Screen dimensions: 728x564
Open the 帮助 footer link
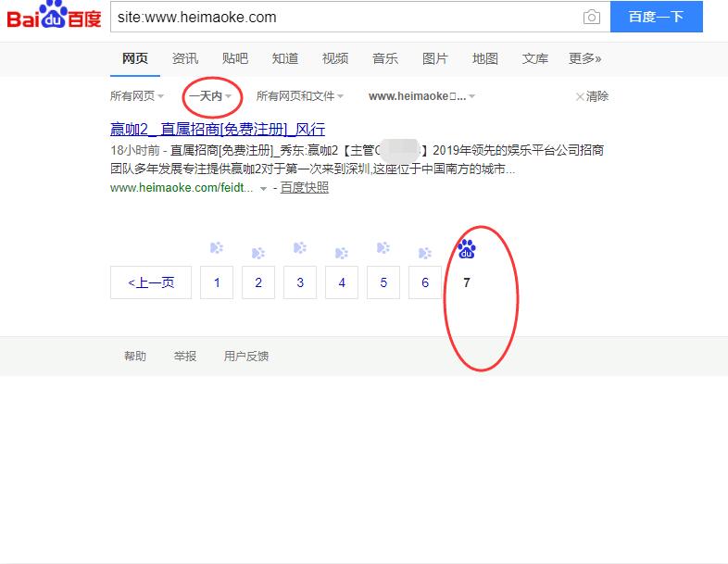coord(135,356)
